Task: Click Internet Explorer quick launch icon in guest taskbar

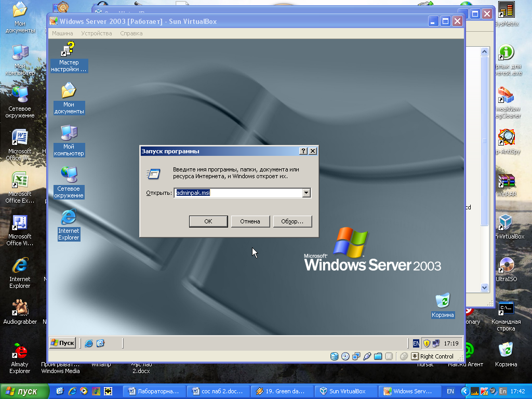Action: 88,343
